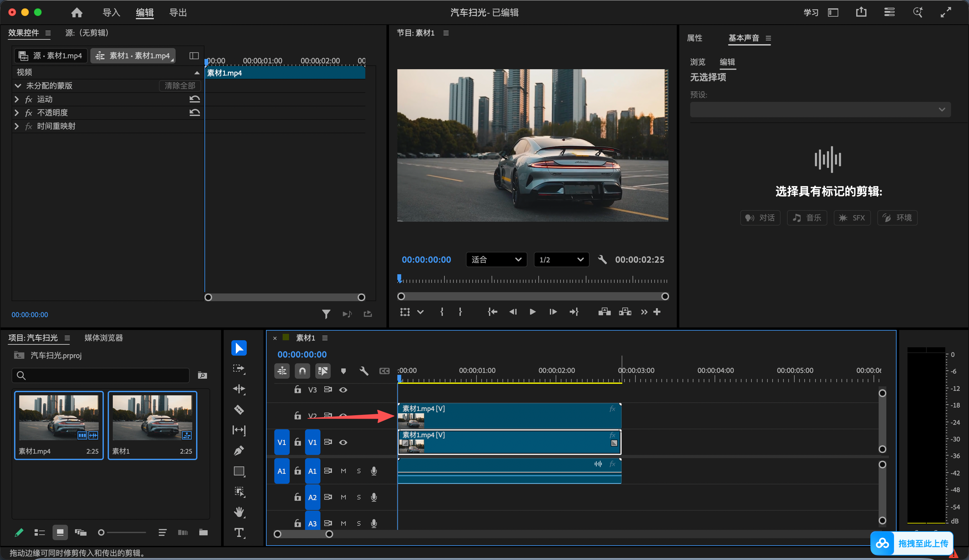The width and height of the screenshot is (969, 560).
Task: Select the 素材1.mp4 project thumbnail
Action: click(59, 425)
